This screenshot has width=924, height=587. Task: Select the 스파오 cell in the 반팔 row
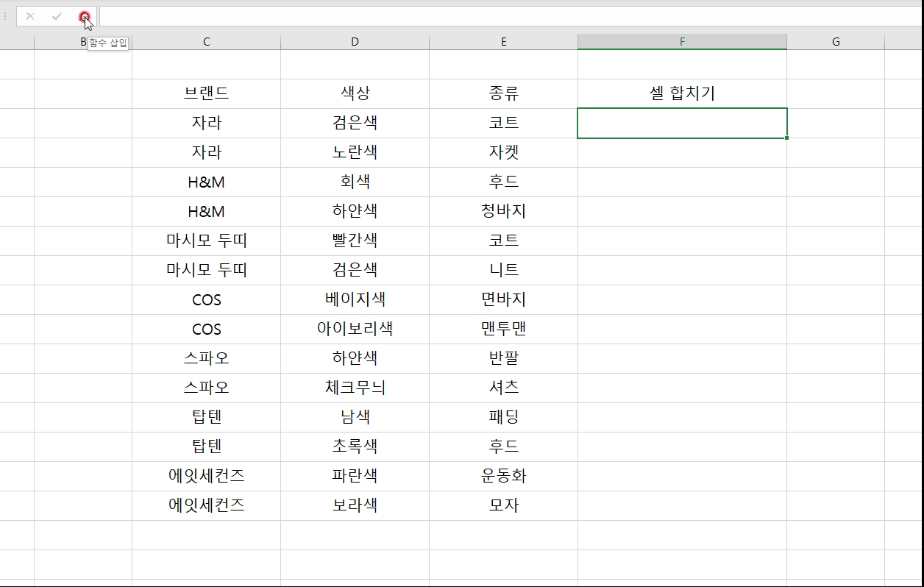207,358
